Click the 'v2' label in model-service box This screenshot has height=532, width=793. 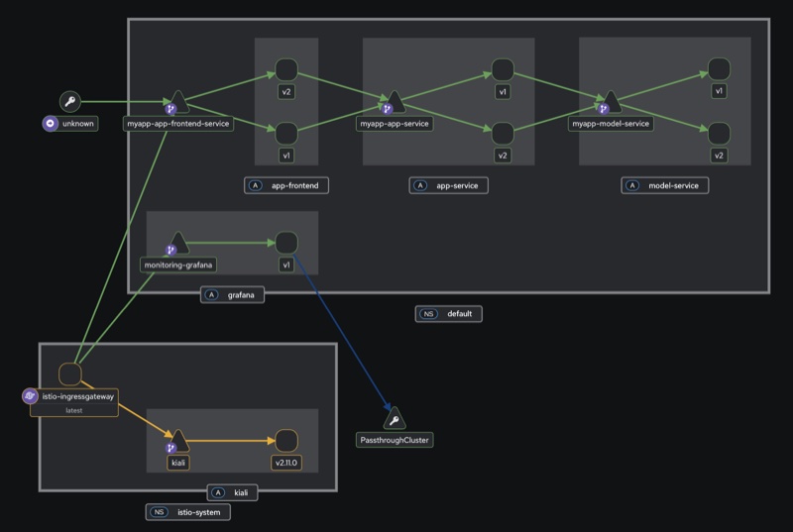coord(719,156)
